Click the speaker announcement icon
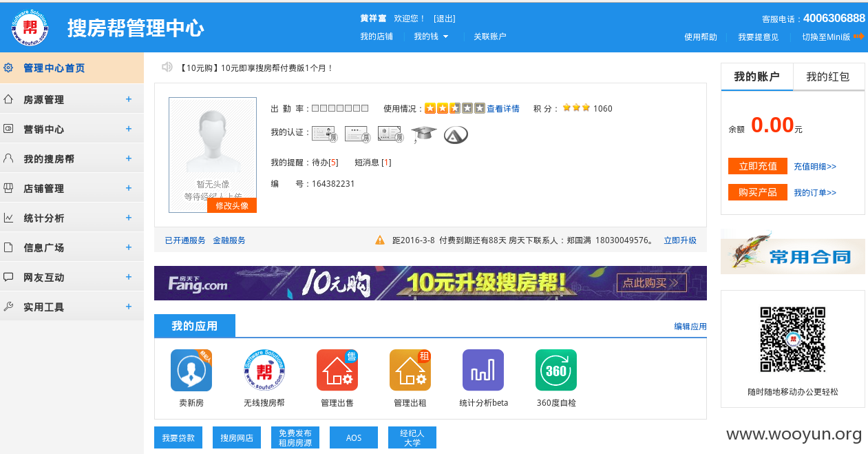 [167, 67]
